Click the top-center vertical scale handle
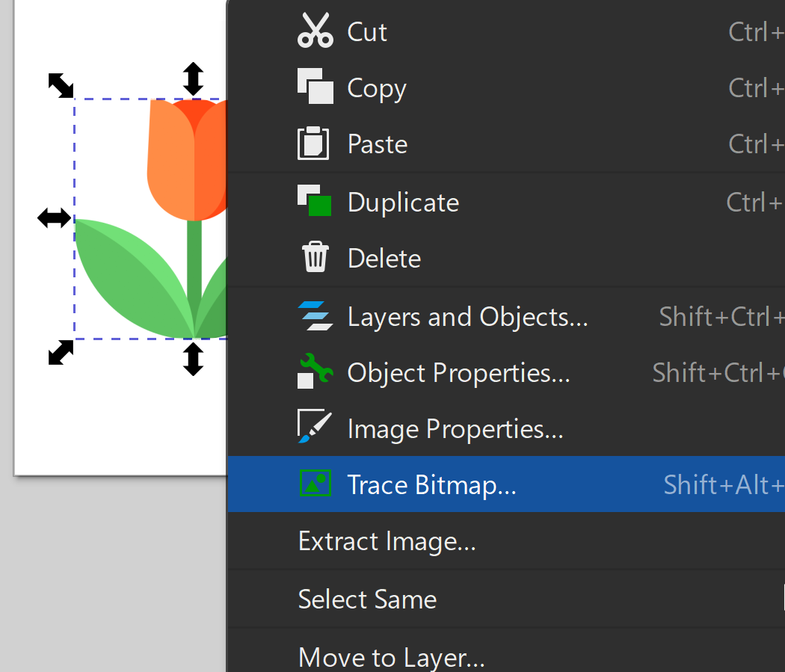Screen dimensions: 785x672 pos(193,79)
